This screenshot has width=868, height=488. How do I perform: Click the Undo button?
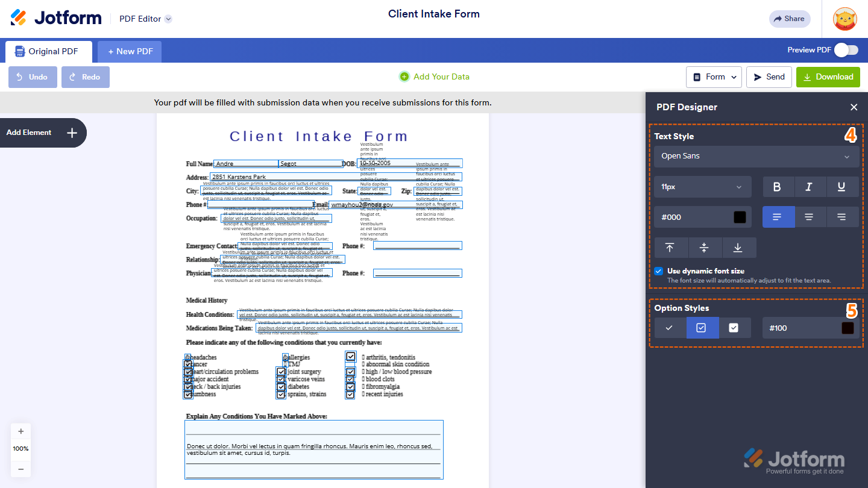click(33, 77)
